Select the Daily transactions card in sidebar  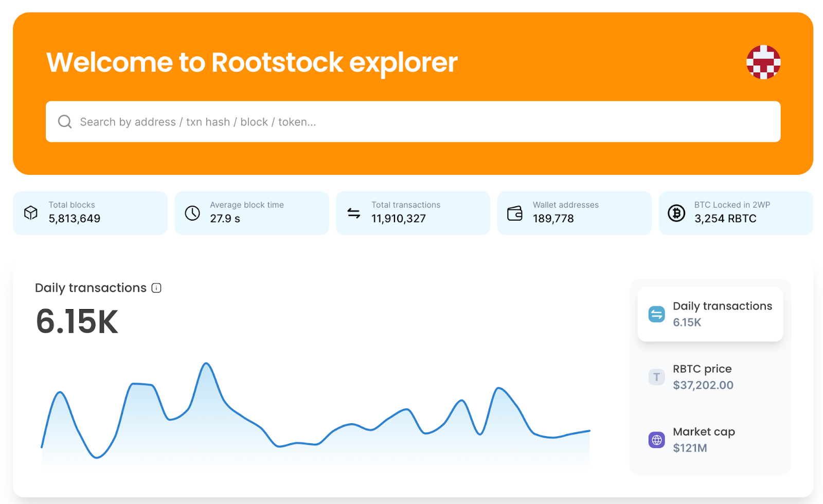point(710,314)
